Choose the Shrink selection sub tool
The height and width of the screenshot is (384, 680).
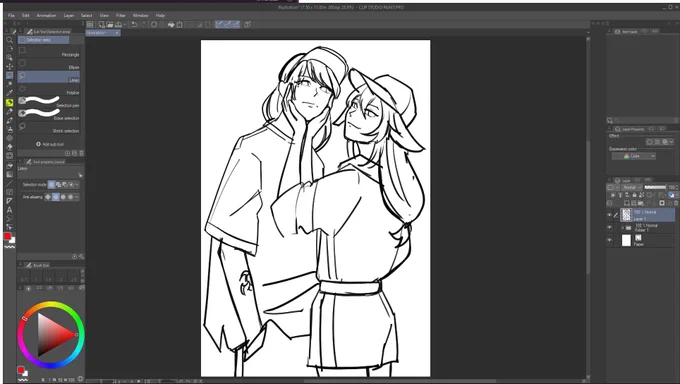point(49,128)
